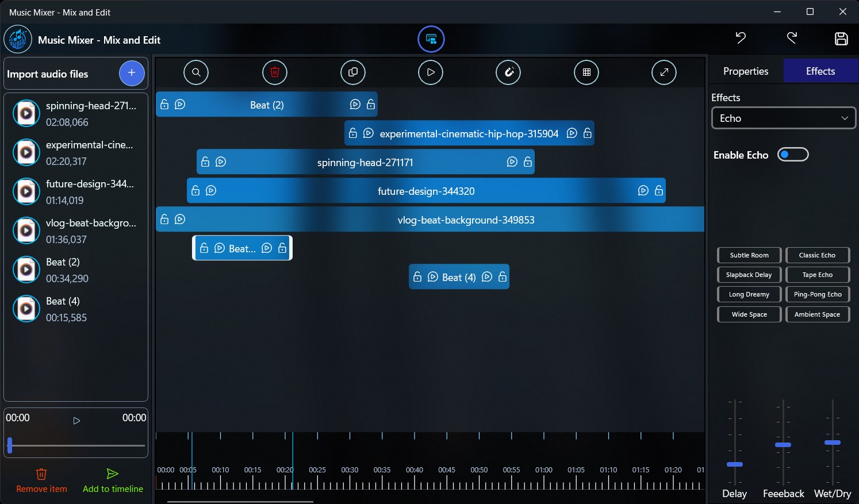
Task: Click the duplicate clip icon in the toolbar
Action: click(353, 72)
